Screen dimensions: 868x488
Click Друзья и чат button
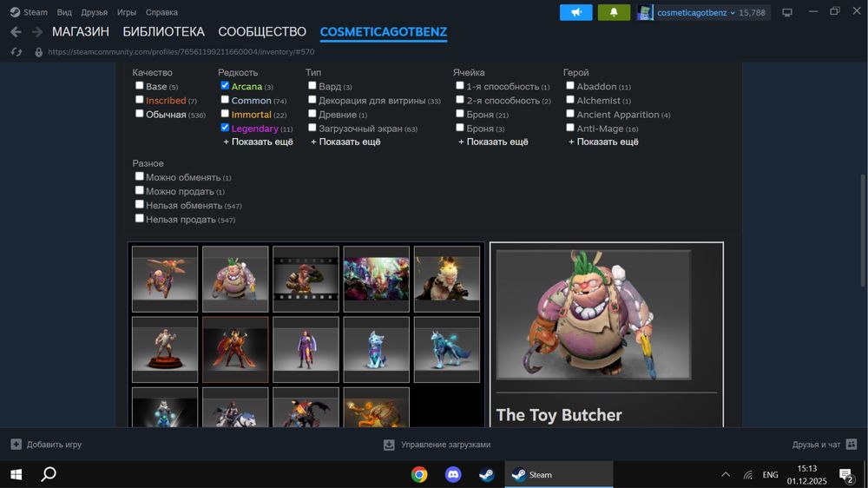[825, 445]
